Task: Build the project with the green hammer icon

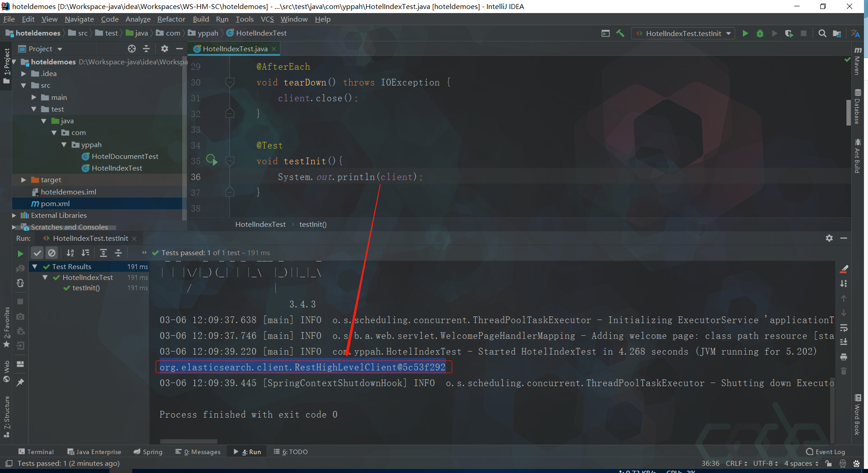Action: (620, 33)
